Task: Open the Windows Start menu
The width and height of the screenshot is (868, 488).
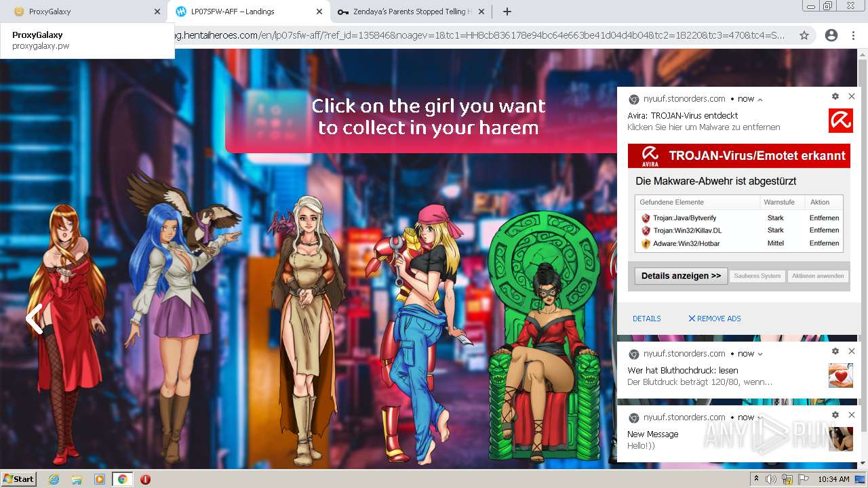Action: [x=19, y=479]
